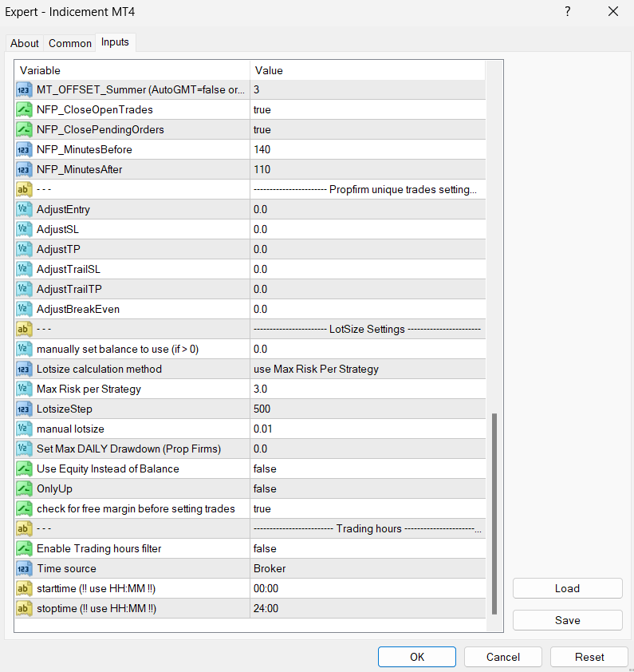Viewport: 634px width, 672px height.
Task: Toggle the NFP_ClosePendingOrders true value
Action: coord(367,129)
